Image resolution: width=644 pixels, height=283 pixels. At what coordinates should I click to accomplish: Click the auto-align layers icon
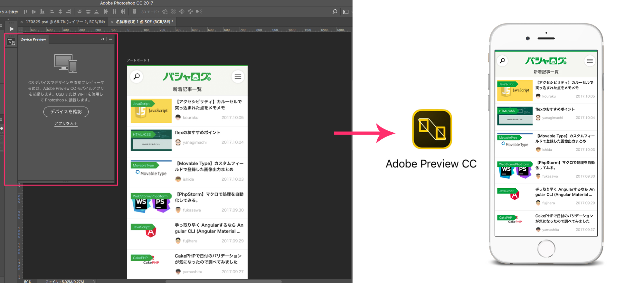point(134,12)
